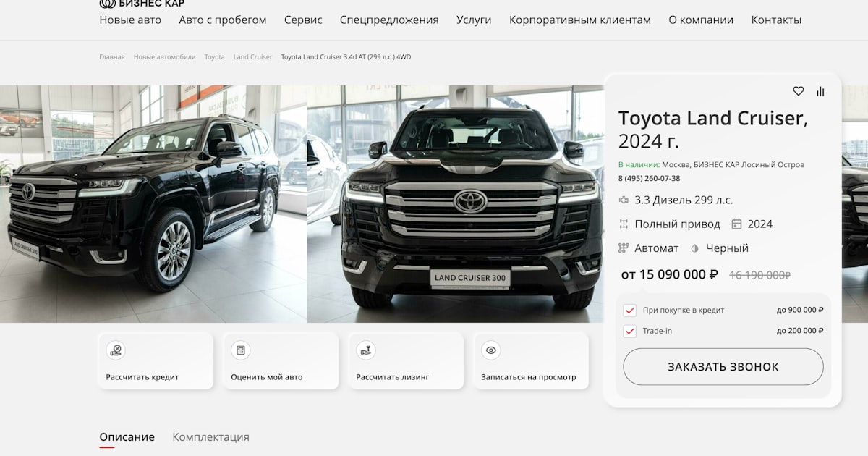Open the Услуги menu item
Viewport: 868px width, 456px height.
(474, 20)
